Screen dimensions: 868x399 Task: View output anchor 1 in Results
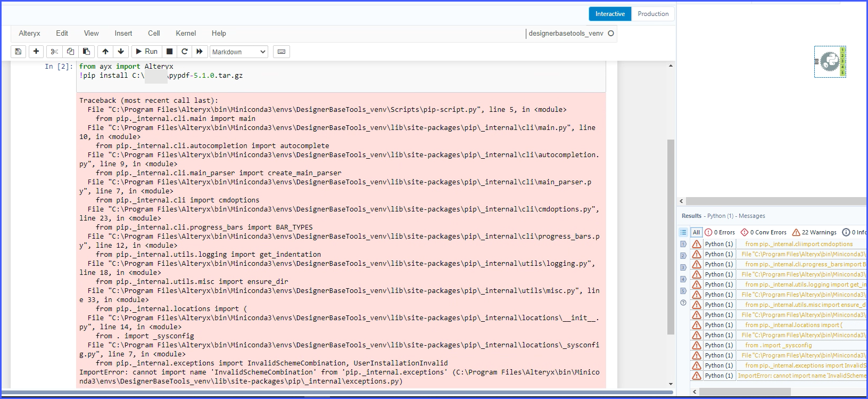pyautogui.click(x=683, y=244)
